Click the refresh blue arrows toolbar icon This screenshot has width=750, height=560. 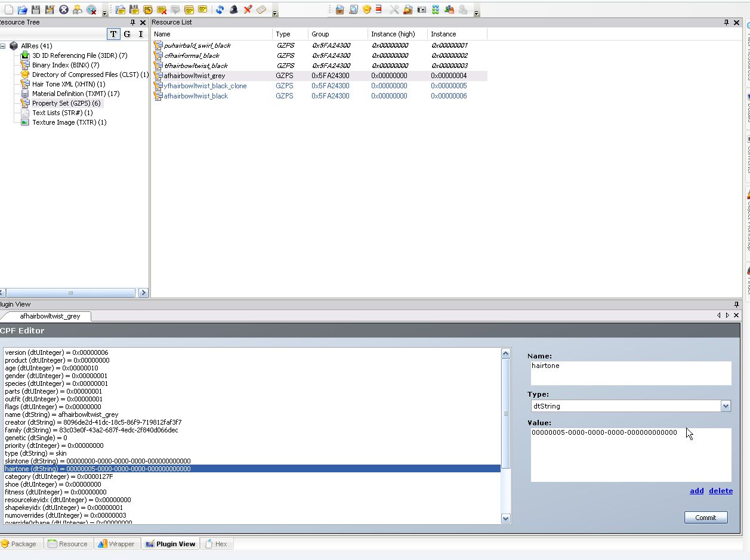220,10
